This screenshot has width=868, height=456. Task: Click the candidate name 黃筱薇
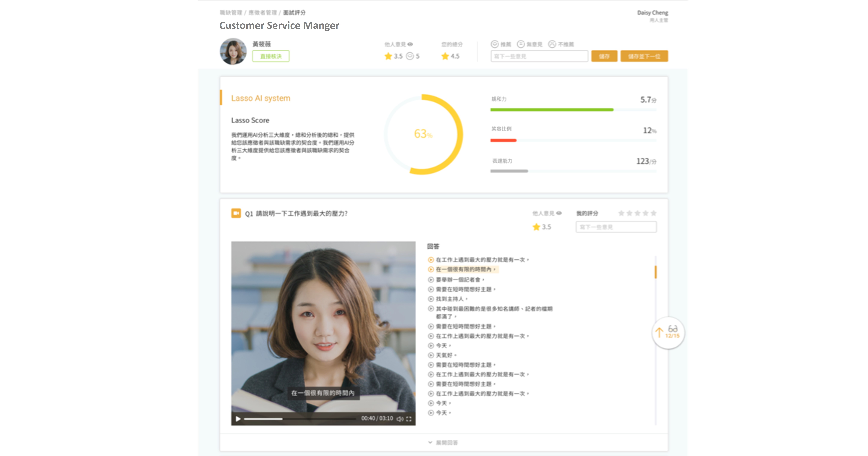[x=262, y=44]
